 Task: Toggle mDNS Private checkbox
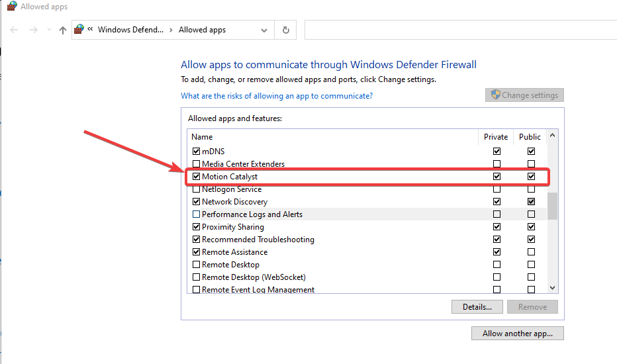tap(497, 151)
